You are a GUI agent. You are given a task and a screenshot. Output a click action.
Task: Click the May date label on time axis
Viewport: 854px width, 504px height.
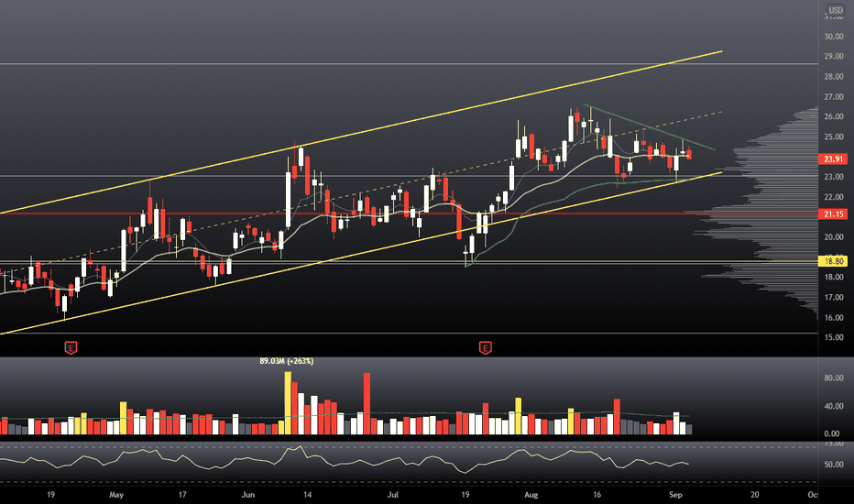(x=116, y=495)
